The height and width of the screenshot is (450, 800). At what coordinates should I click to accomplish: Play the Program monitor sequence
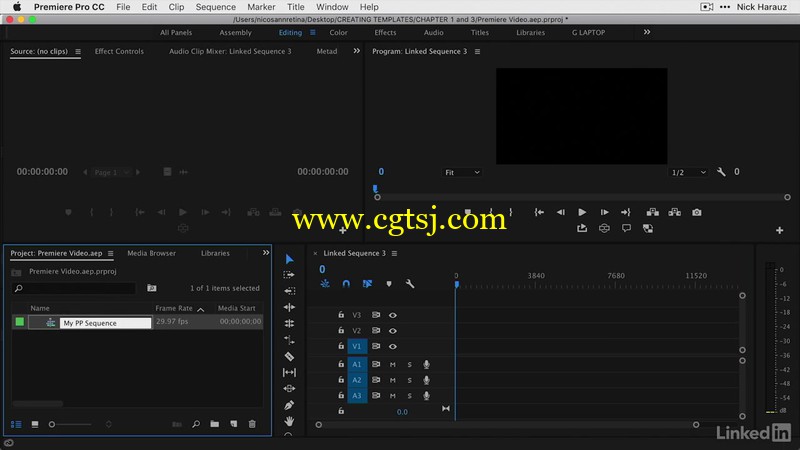[x=582, y=212]
